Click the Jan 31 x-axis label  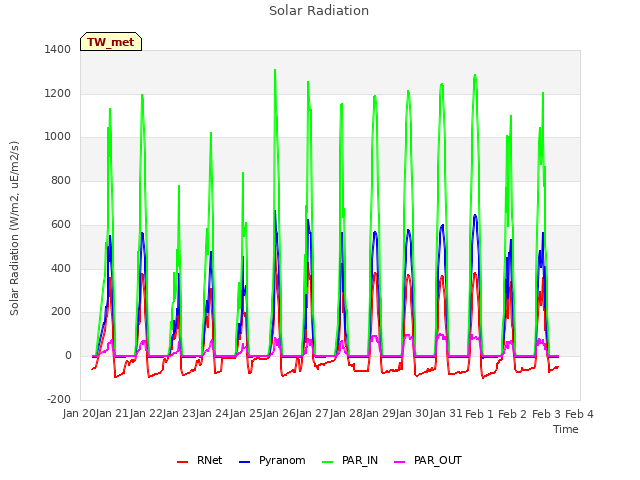(x=446, y=414)
